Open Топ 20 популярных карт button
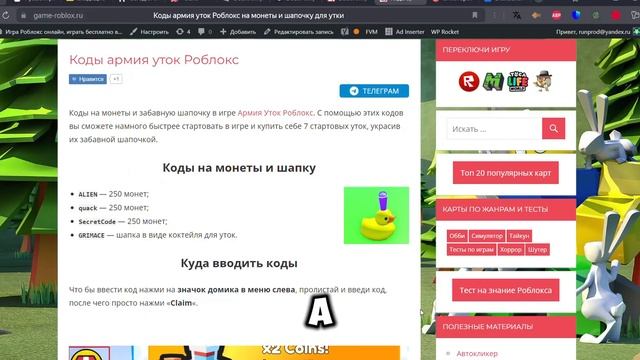The width and height of the screenshot is (640, 360). click(x=506, y=173)
